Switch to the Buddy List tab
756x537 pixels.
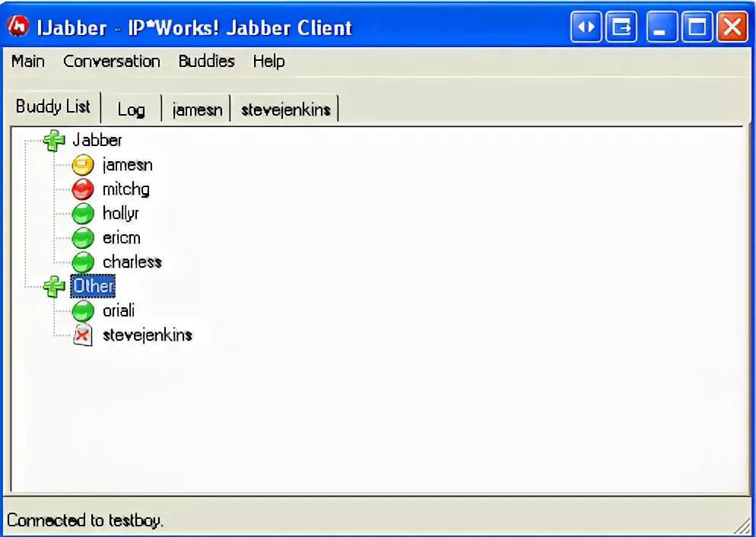coord(53,106)
